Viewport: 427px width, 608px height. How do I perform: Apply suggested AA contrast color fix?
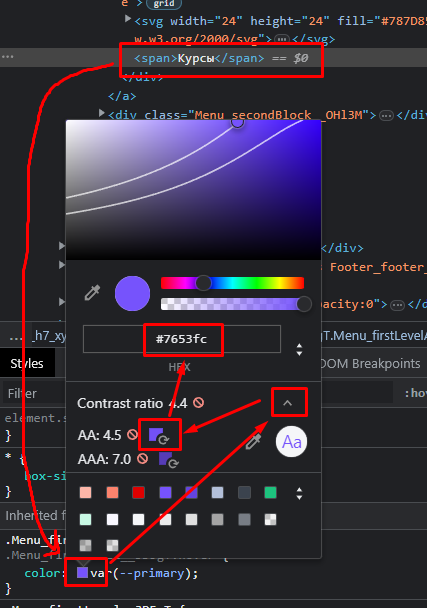159,435
